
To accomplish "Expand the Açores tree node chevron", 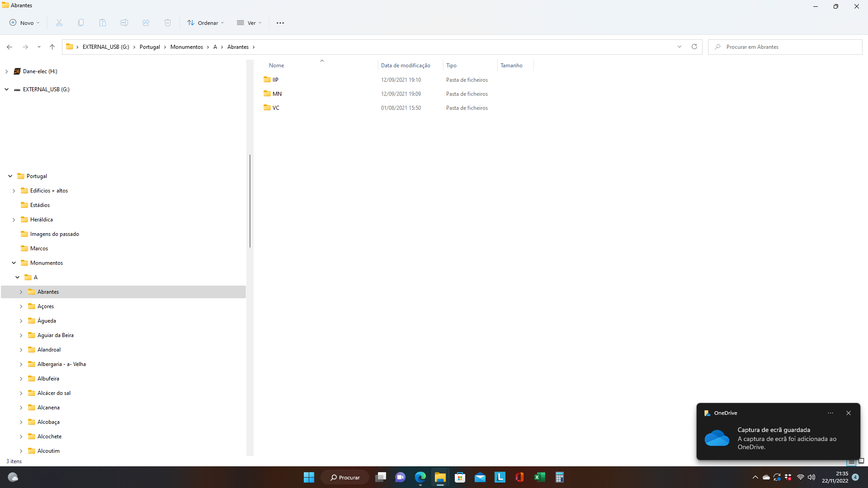I will click(21, 306).
